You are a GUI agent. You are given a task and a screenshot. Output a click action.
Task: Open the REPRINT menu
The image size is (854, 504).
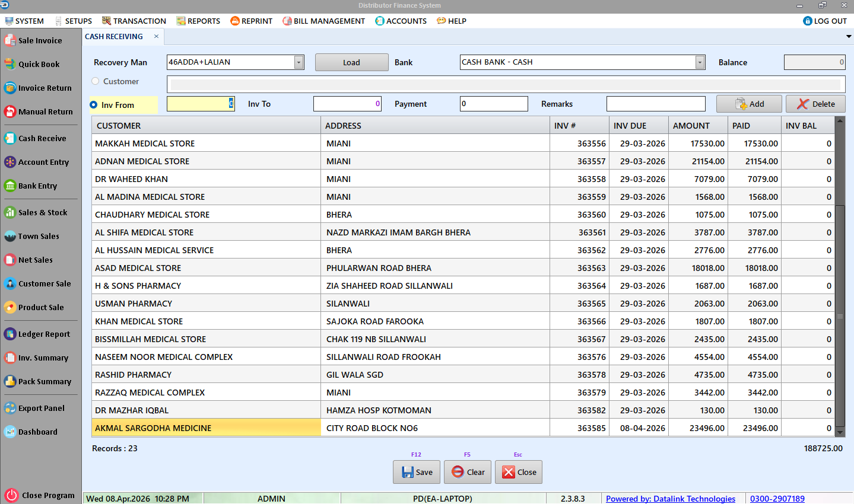tap(252, 21)
